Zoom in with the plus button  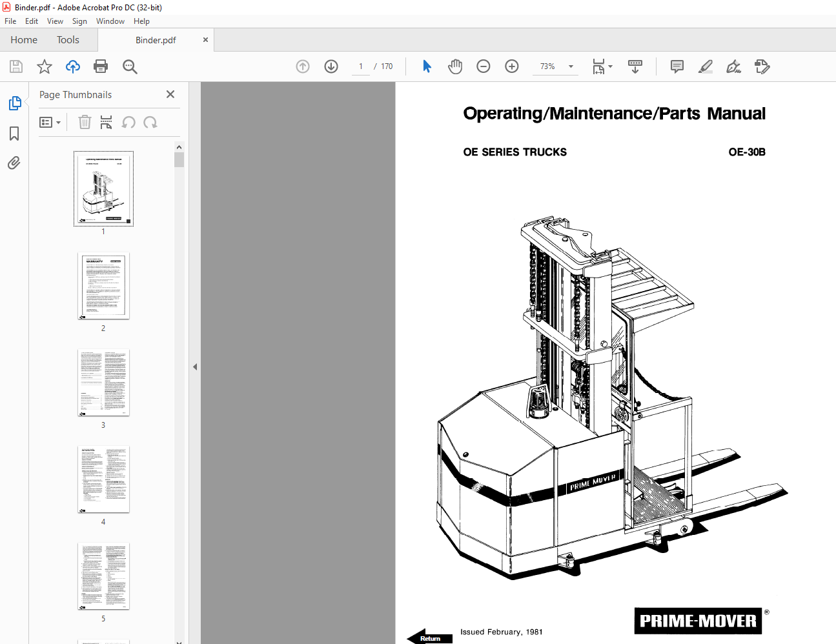pos(512,66)
